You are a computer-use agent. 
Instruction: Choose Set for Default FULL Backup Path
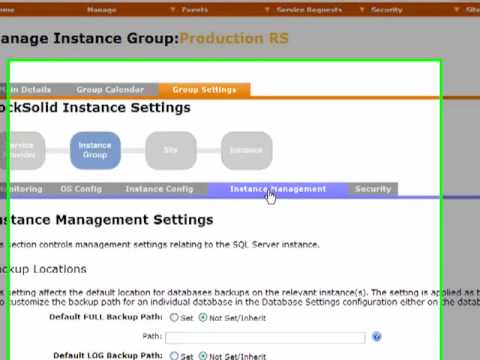tap(174, 317)
